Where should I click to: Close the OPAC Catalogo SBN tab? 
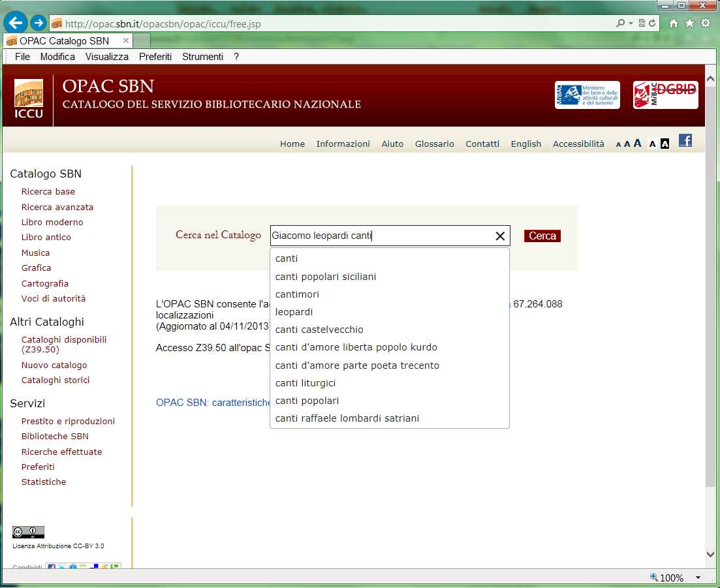pyautogui.click(x=125, y=41)
